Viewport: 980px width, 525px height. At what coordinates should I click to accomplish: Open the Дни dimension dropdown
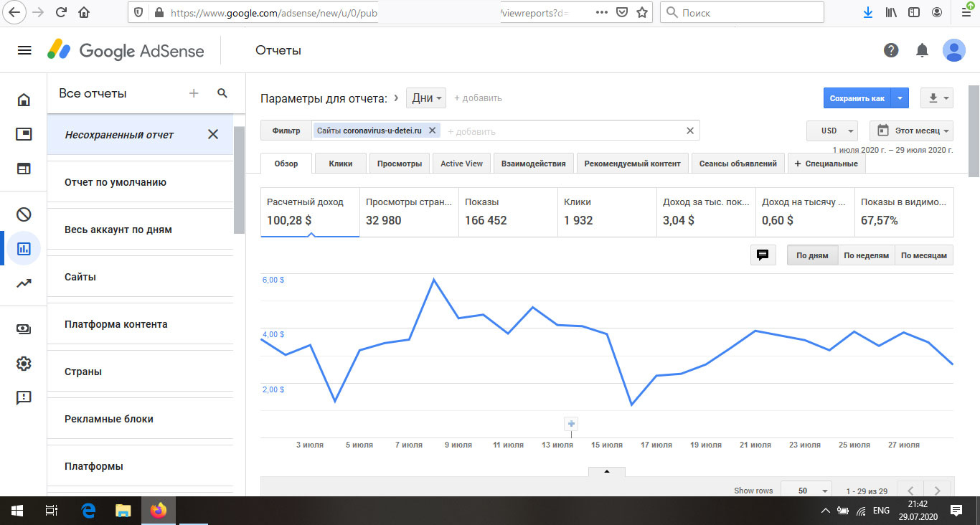tap(426, 98)
